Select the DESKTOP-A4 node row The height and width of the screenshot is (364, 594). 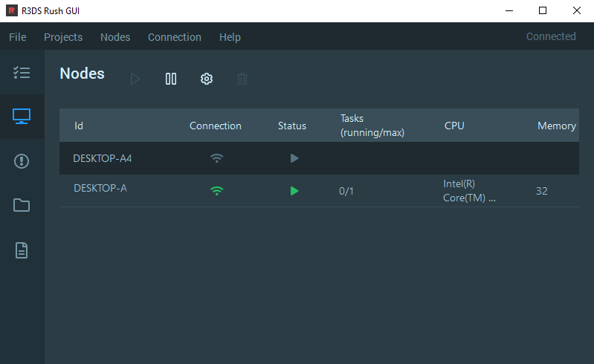tap(319, 158)
